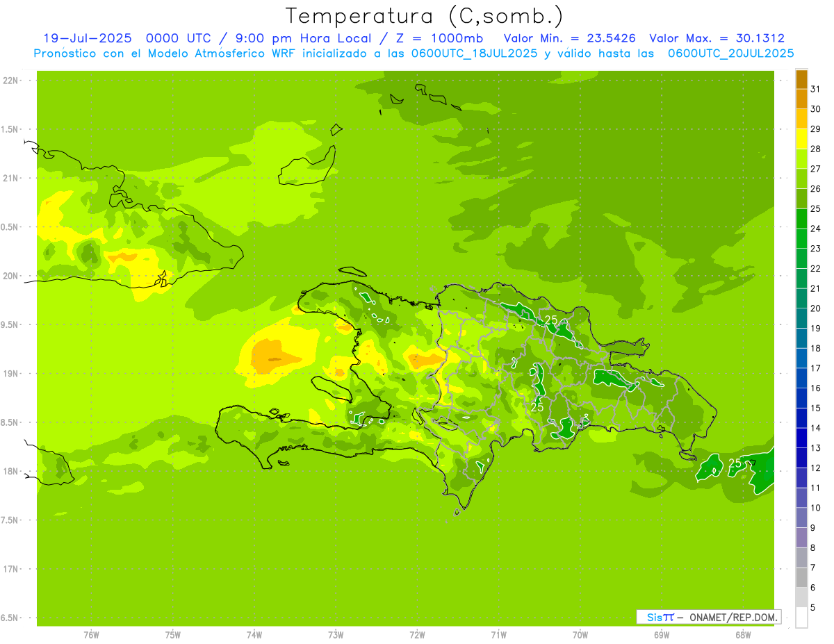This screenshot has height=644, width=834.
Task: Click the '71W' longitude label
Action: 498,634
